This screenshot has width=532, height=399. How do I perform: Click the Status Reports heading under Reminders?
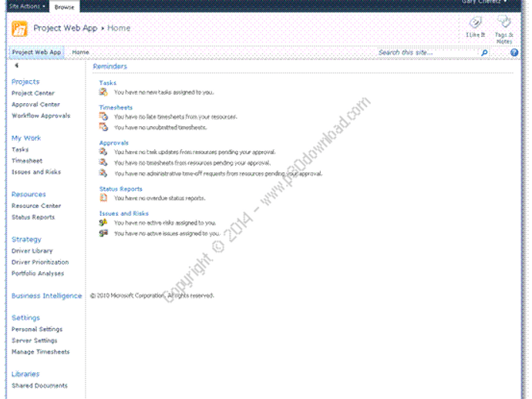click(120, 189)
